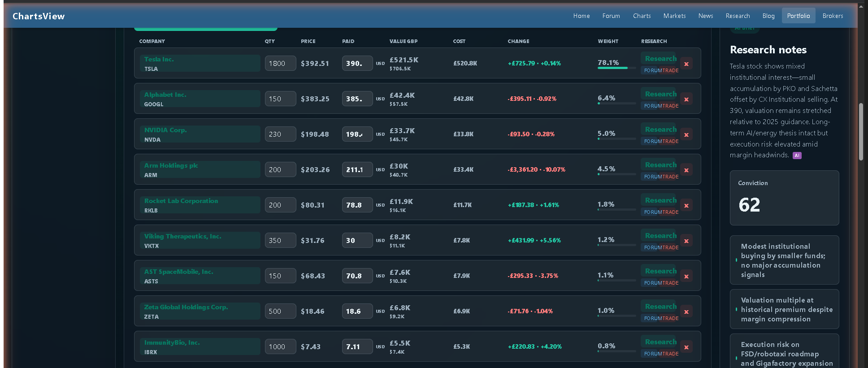Remove the Alphabet Inc. holding with x
868x368 pixels.
click(x=686, y=99)
